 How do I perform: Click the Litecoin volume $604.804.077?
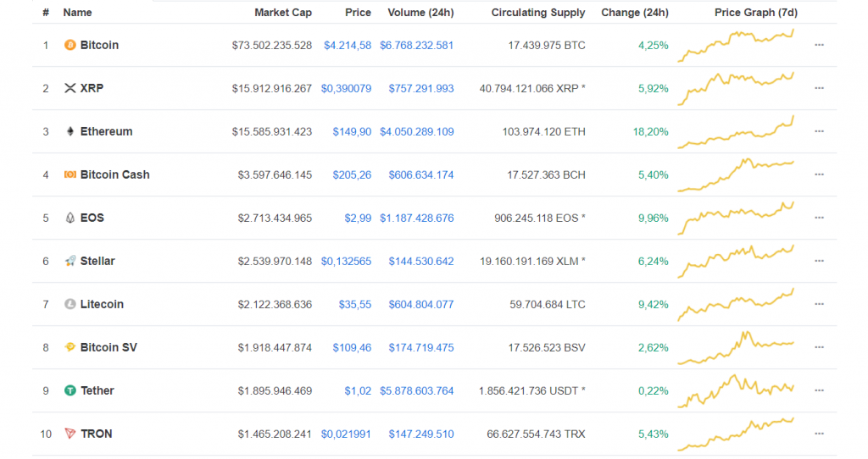(x=421, y=304)
